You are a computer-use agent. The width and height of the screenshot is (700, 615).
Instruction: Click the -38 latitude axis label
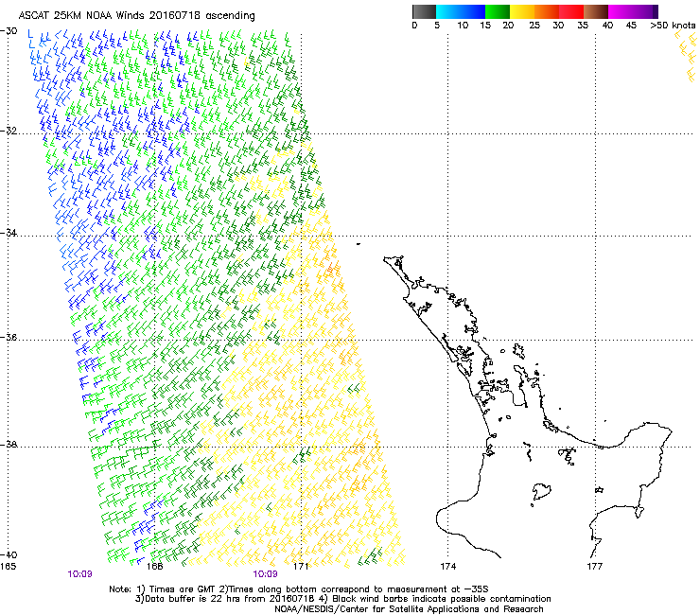coord(9,445)
